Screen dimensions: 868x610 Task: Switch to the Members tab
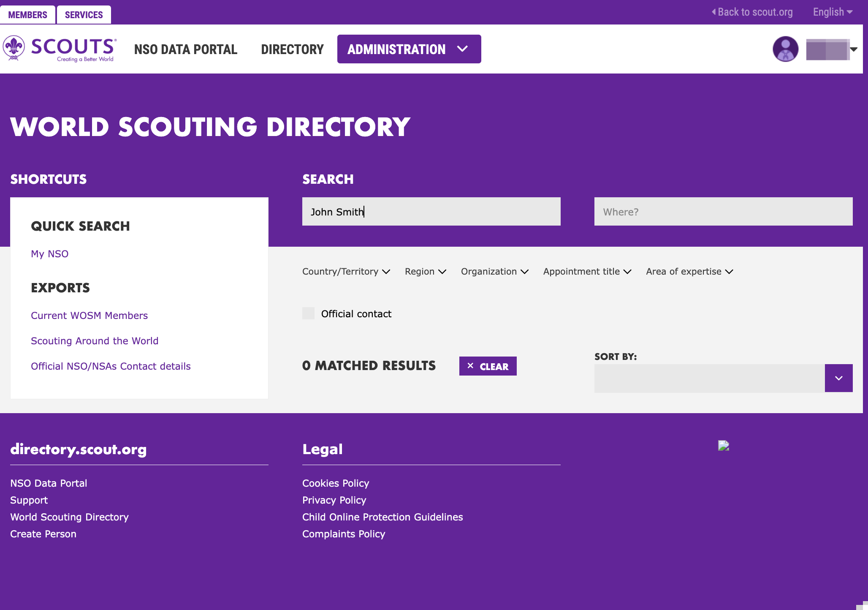[x=27, y=15]
